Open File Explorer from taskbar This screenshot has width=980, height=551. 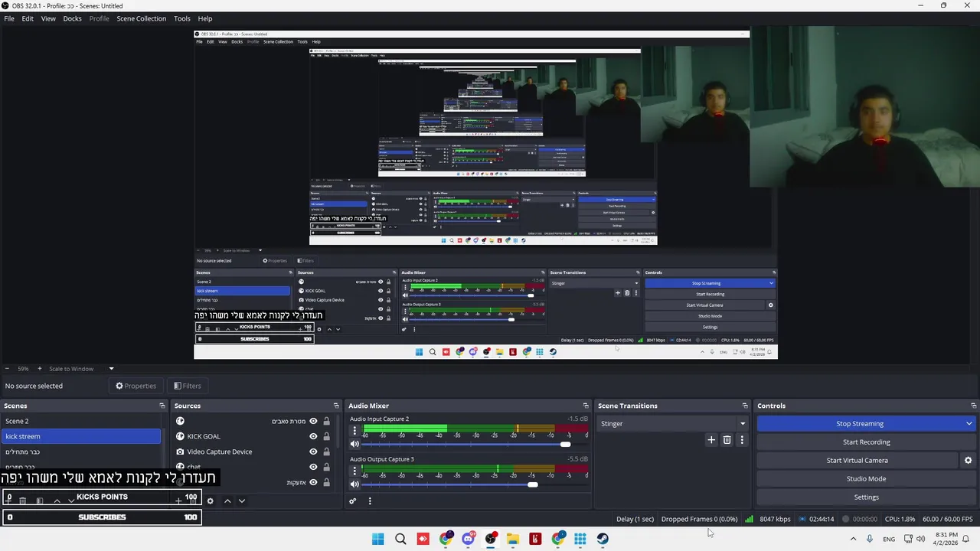pyautogui.click(x=513, y=539)
